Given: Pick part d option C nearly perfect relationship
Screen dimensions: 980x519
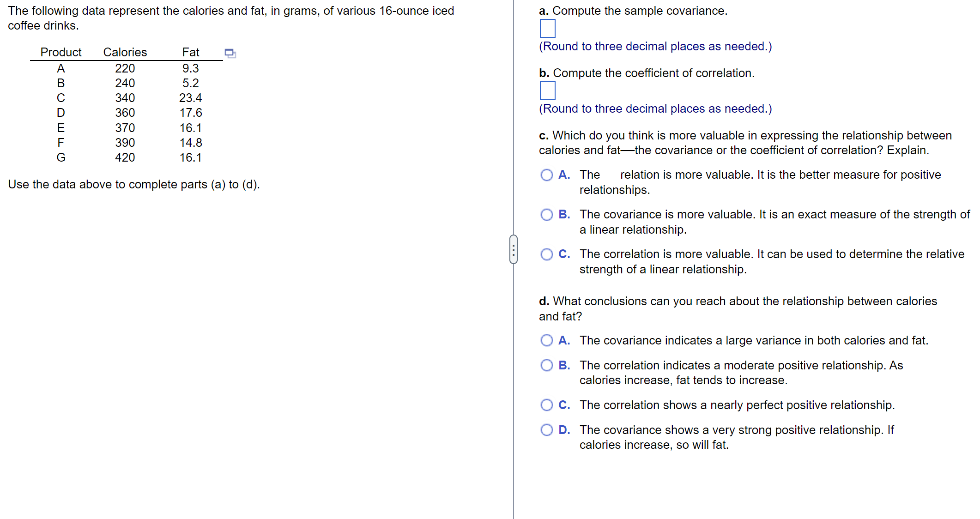Looking at the screenshot, I should pyautogui.click(x=546, y=405).
